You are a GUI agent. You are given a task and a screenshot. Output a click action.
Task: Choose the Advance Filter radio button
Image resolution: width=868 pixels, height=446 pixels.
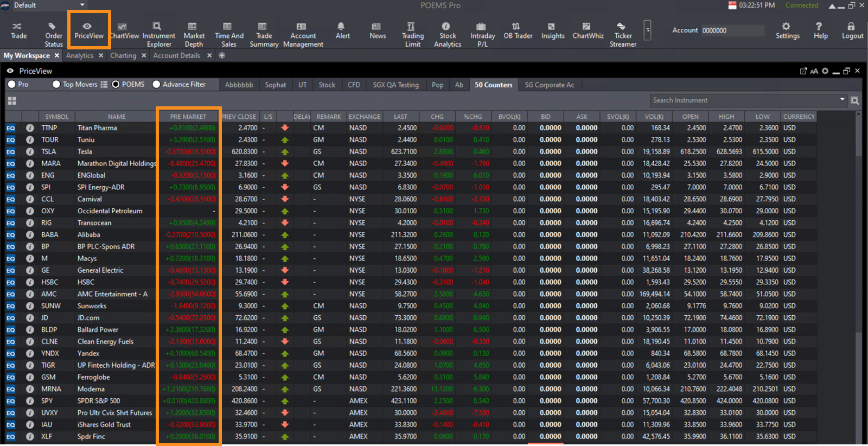[156, 85]
